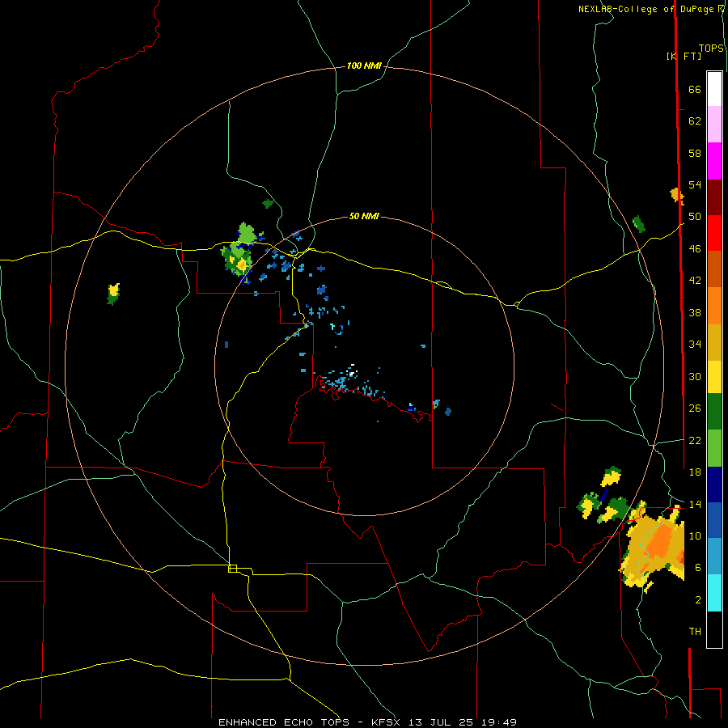This screenshot has width=728, height=728.
Task: Click the dark green legend swatch
Action: click(x=714, y=412)
